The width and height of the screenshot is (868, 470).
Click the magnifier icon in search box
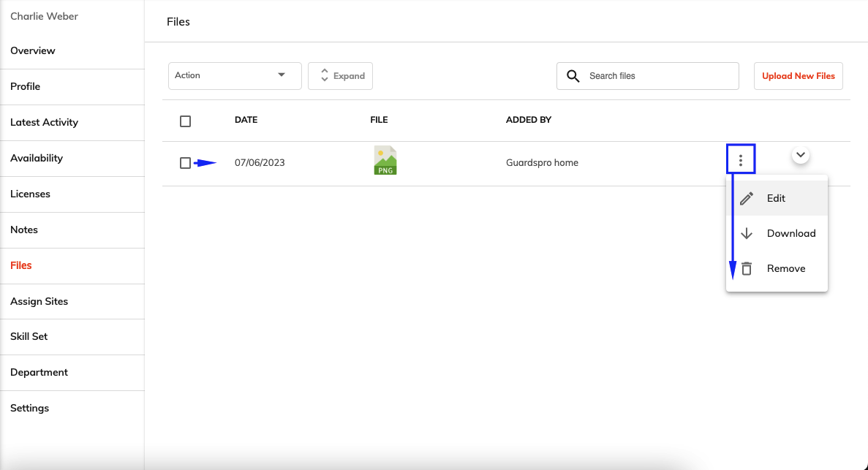(573, 76)
